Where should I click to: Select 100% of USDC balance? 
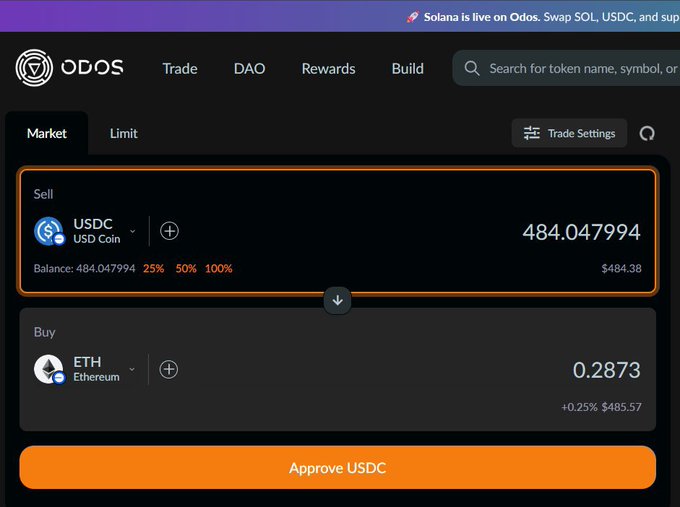click(219, 268)
